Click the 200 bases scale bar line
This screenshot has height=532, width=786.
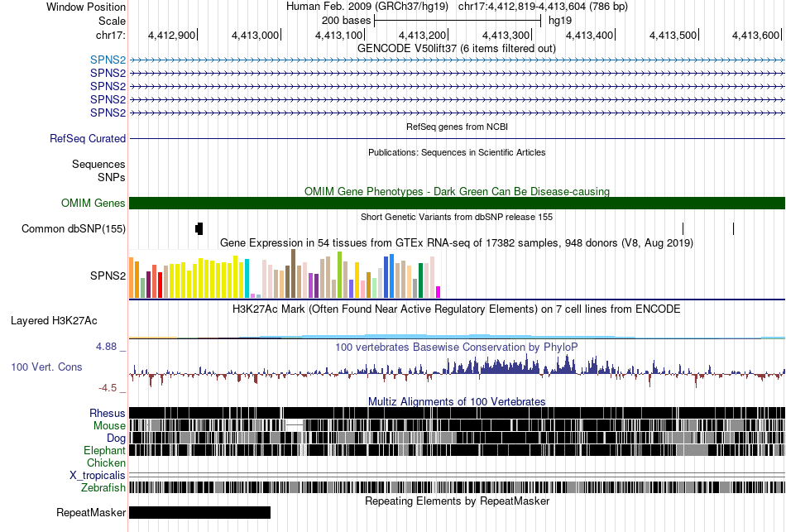click(x=458, y=21)
